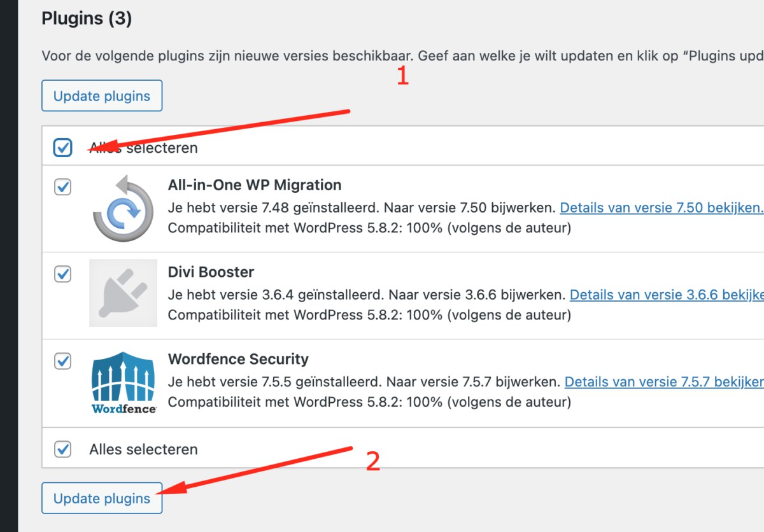Viewport: 764px width, 532px height.
Task: Uncheck the Divi Booster checkbox
Action: pos(62,274)
